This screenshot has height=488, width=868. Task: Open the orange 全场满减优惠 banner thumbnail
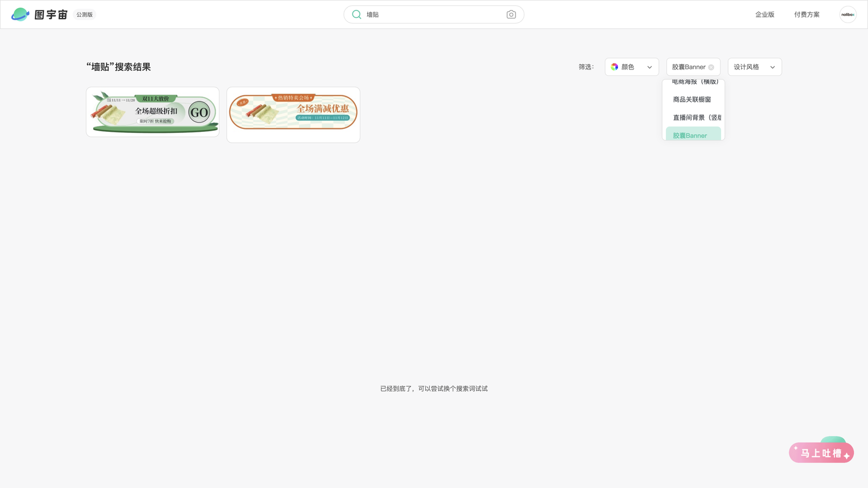293,114
